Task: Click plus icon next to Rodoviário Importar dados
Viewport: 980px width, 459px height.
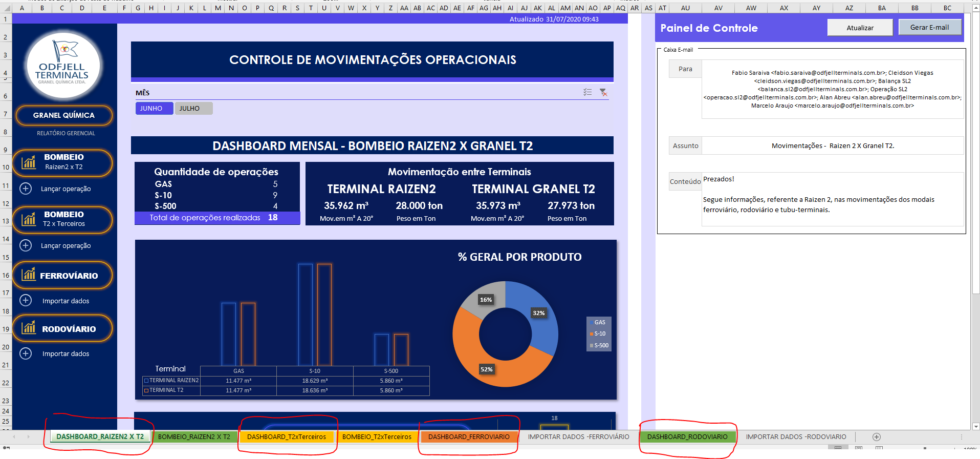Action: [26, 353]
